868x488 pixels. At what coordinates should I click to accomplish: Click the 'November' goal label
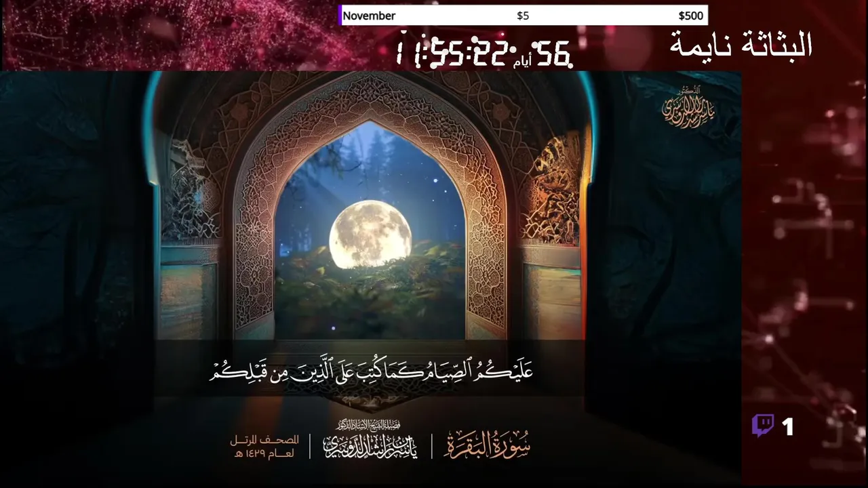(x=369, y=16)
